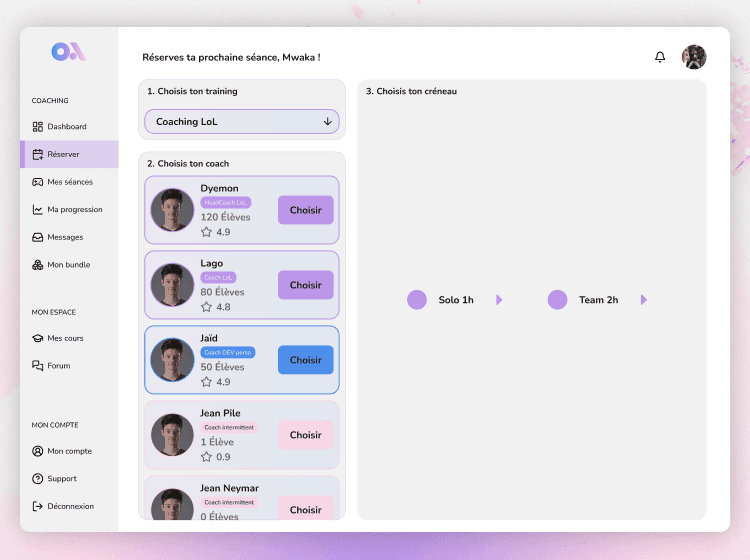Click the '50 Élèves' text
The height and width of the screenshot is (560, 750).
pyautogui.click(x=222, y=367)
